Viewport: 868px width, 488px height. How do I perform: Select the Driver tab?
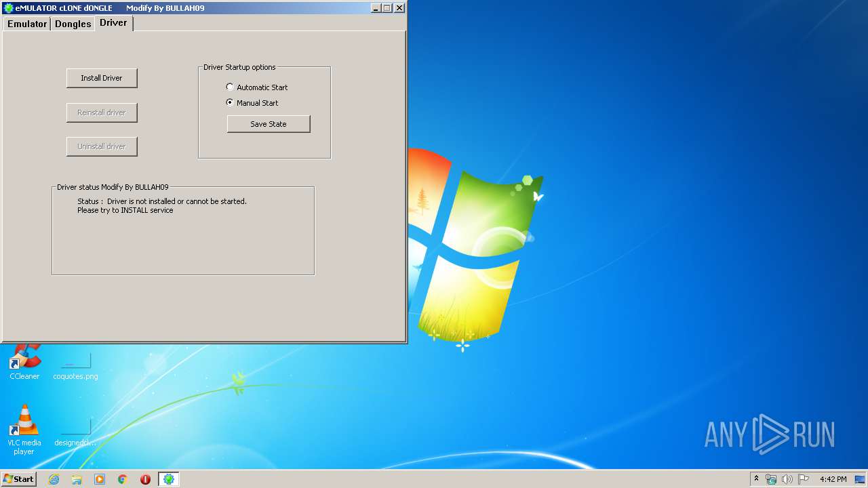click(113, 22)
